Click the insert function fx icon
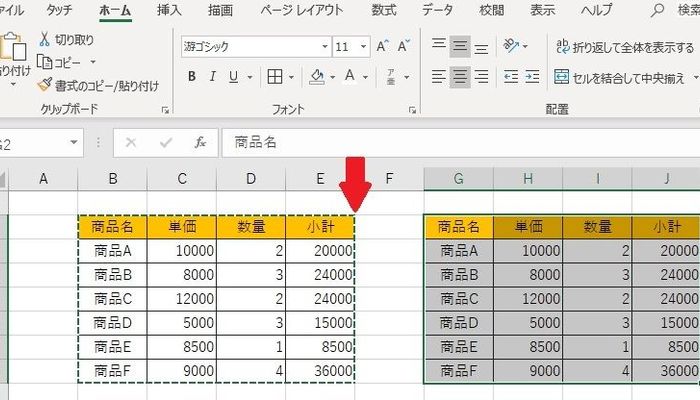The image size is (700, 400). 200,142
